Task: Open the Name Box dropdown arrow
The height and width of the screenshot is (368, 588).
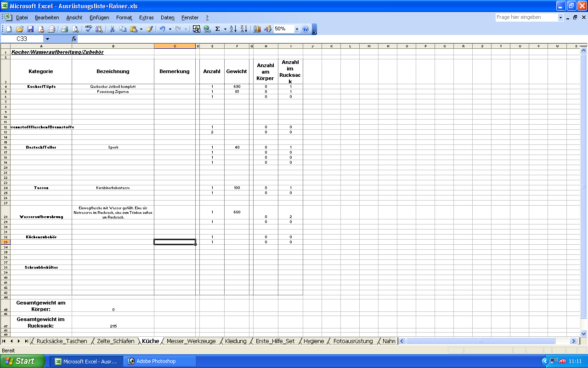Action: point(47,39)
